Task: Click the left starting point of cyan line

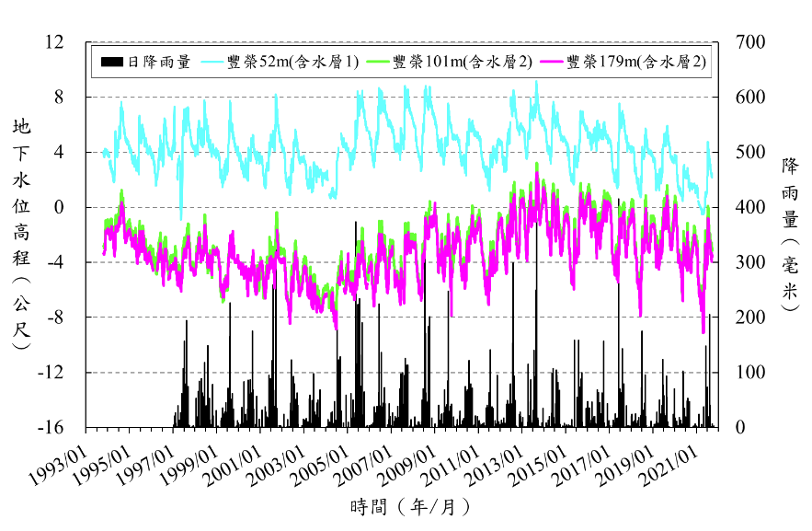Action: point(103,153)
